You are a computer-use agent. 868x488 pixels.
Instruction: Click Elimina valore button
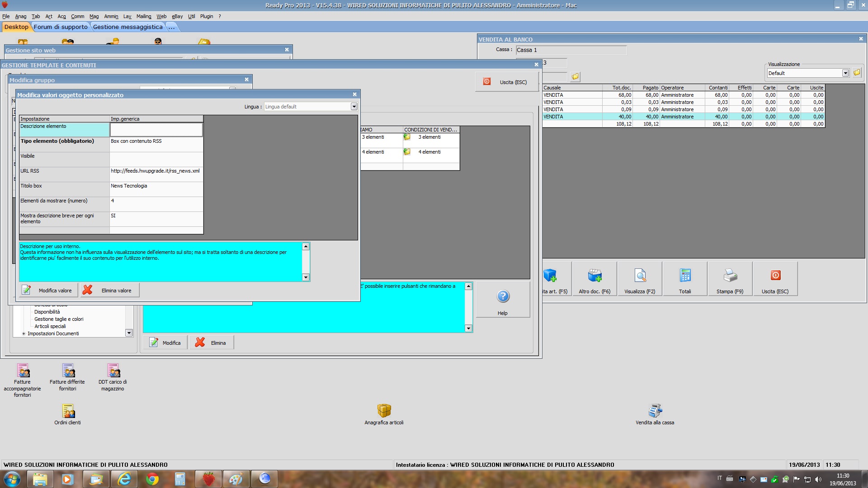[x=110, y=291]
